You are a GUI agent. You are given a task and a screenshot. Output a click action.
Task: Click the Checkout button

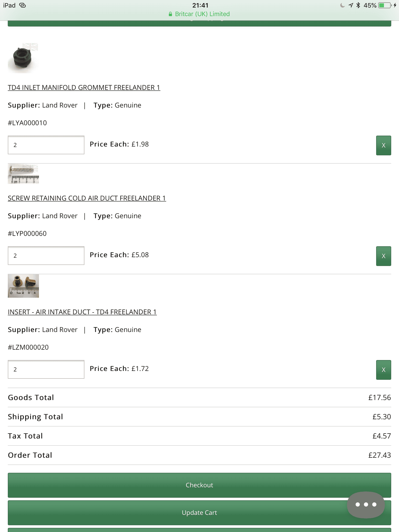[199, 485]
